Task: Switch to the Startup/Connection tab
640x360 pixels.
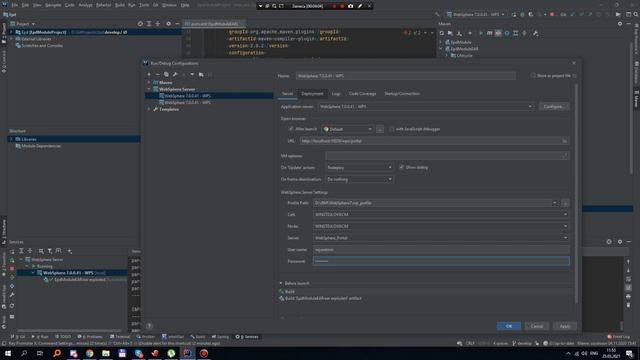Action: click(402, 94)
